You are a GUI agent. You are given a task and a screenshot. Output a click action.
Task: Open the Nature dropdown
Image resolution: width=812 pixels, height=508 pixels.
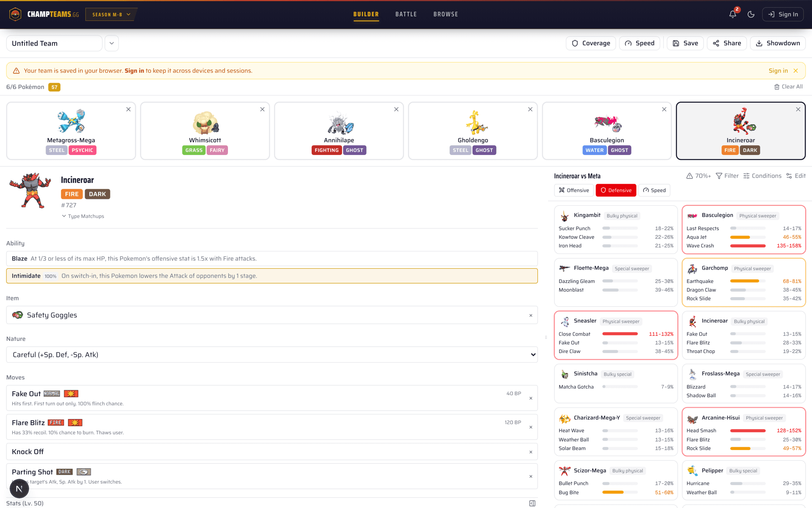272,355
